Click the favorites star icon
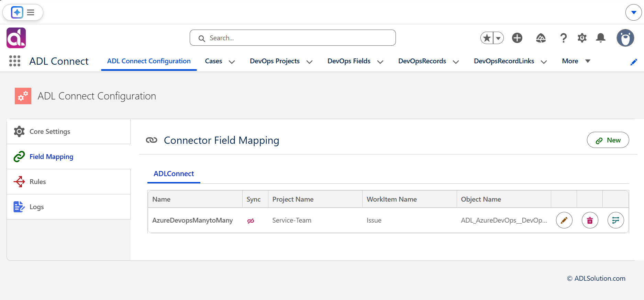 pos(487,38)
